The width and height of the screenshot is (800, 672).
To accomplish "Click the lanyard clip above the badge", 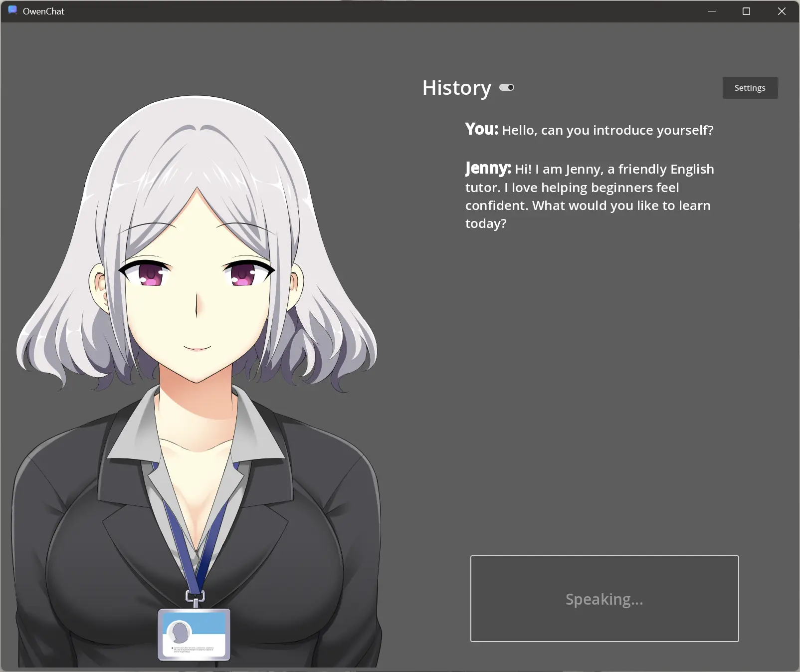I will click(x=195, y=597).
